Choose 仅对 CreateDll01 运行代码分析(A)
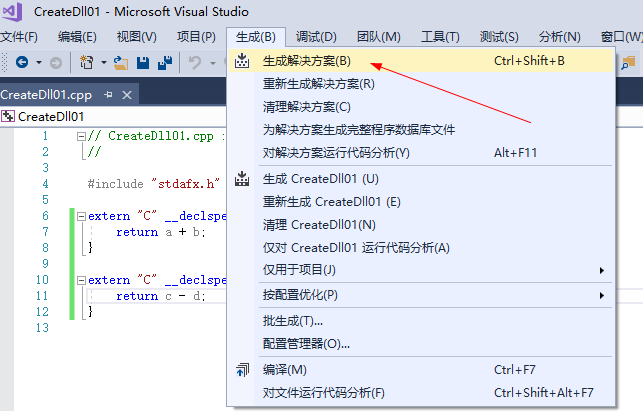643x411 pixels. pyautogui.click(x=421, y=248)
